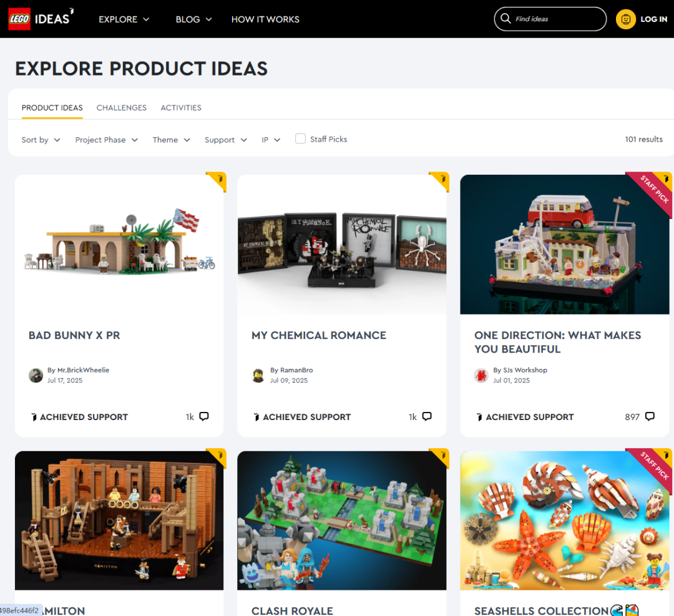Click the Jul 17, 2025 date
This screenshot has width=674, height=616.
click(65, 381)
